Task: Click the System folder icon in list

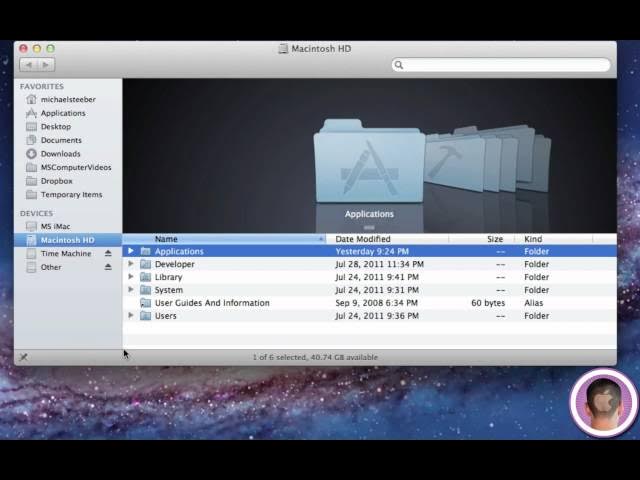Action: [x=145, y=290]
